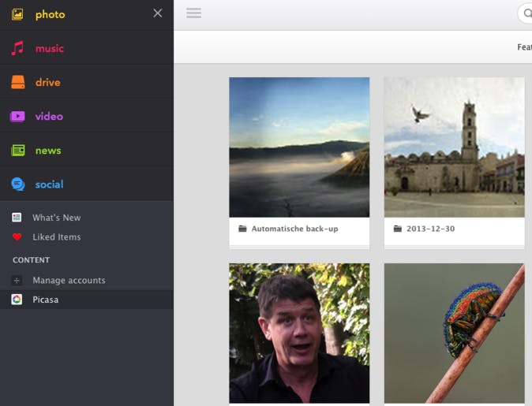Click the yellow photo section icon
This screenshot has width=532, height=406.
17,14
